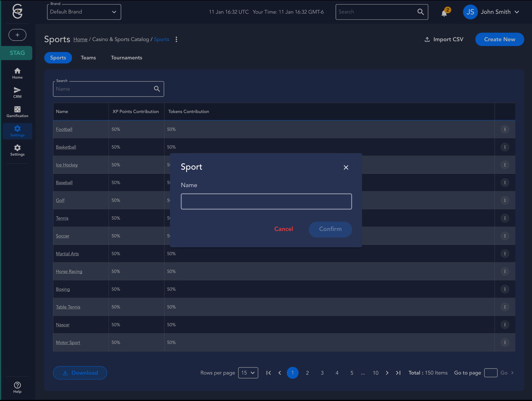Open the Horse Racing sport link
The width and height of the screenshot is (532, 401).
[69, 271]
